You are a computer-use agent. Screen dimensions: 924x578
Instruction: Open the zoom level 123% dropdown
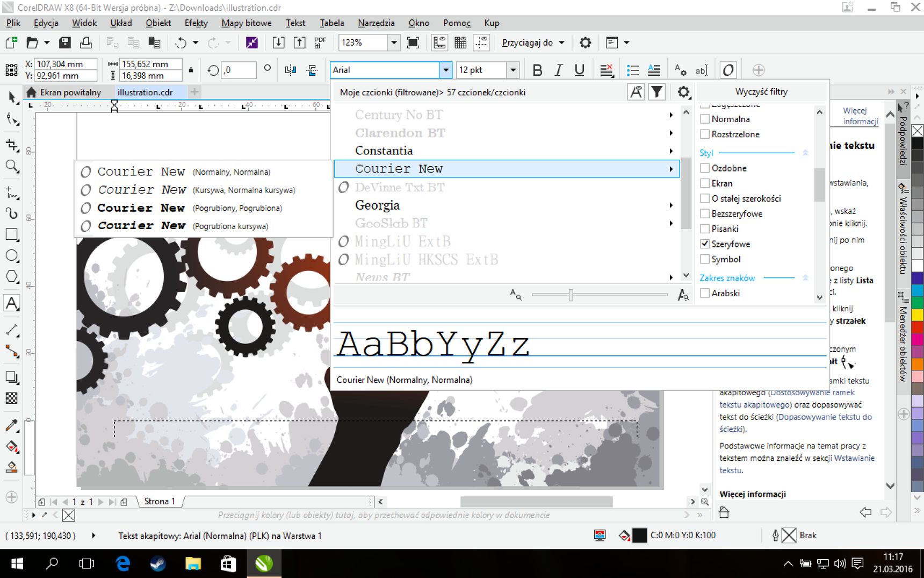point(394,42)
